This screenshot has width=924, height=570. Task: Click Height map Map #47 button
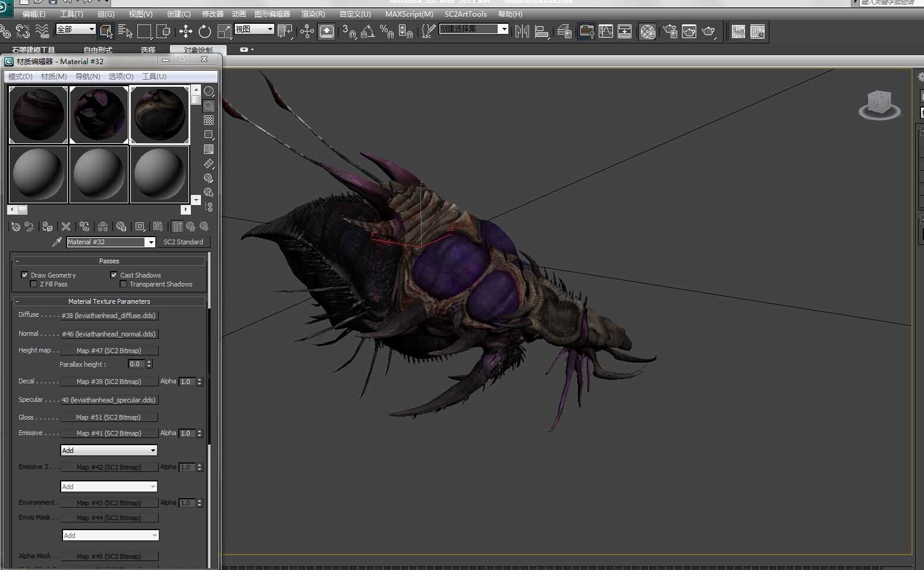[x=109, y=351]
